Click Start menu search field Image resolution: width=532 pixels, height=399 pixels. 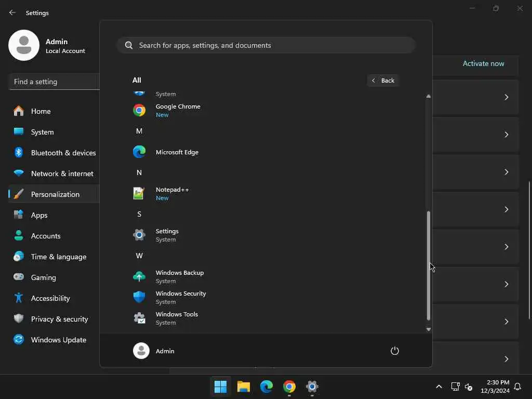click(266, 45)
